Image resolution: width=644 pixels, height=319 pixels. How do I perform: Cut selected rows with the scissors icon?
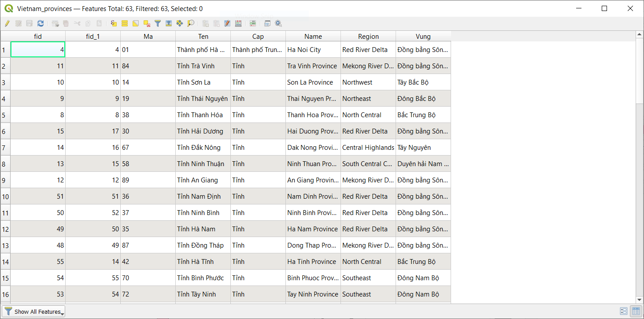77,23
